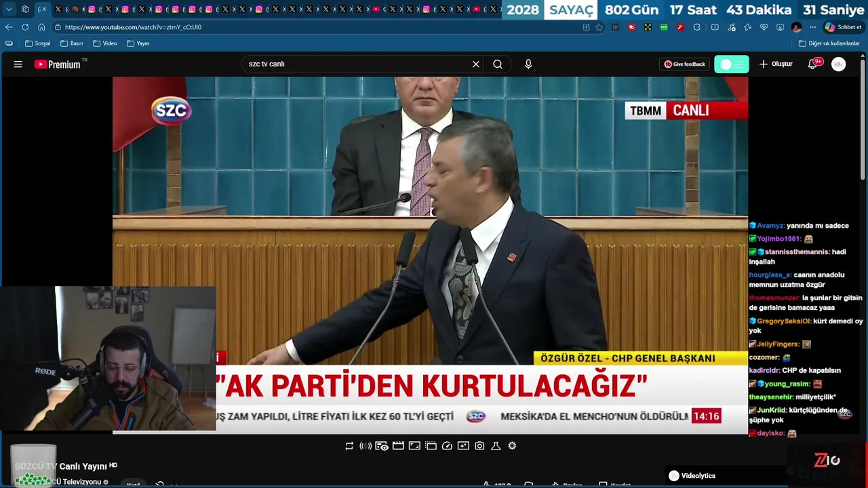The width and height of the screenshot is (868, 488).
Task: Click the Videolytics button
Action: pos(692,476)
